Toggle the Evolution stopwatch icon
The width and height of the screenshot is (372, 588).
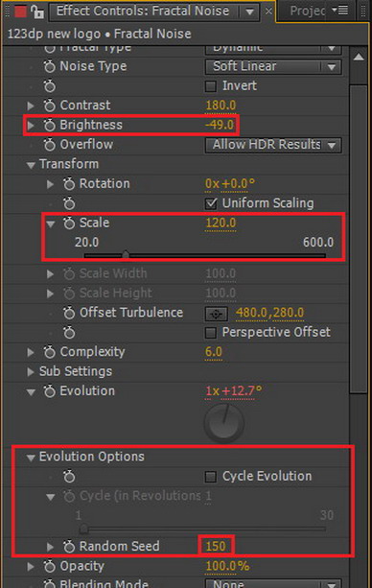point(49,391)
